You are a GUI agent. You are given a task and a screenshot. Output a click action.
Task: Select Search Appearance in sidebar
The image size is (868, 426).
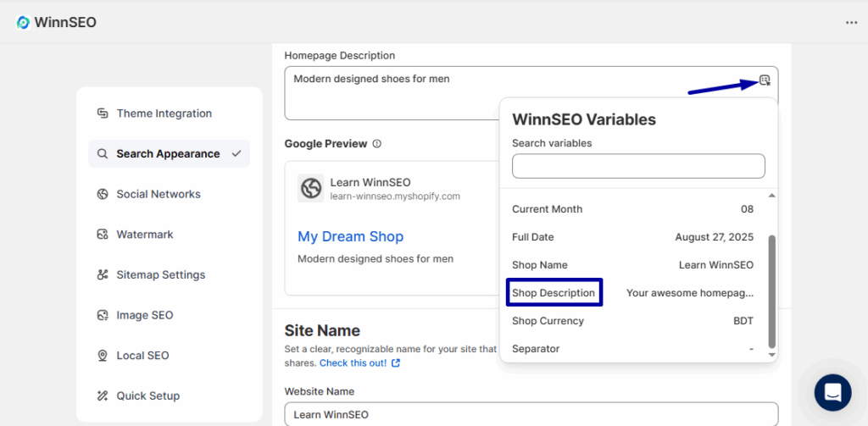coord(169,154)
